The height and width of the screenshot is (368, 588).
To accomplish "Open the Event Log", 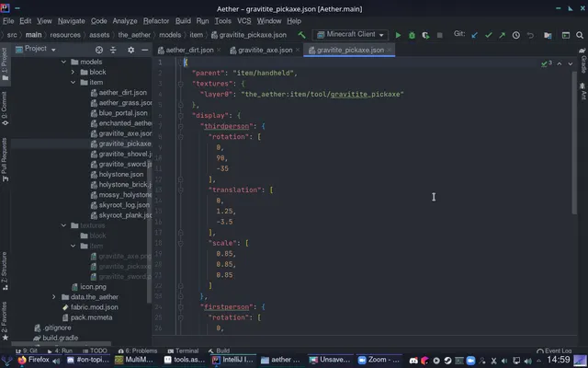I will [x=554, y=351].
